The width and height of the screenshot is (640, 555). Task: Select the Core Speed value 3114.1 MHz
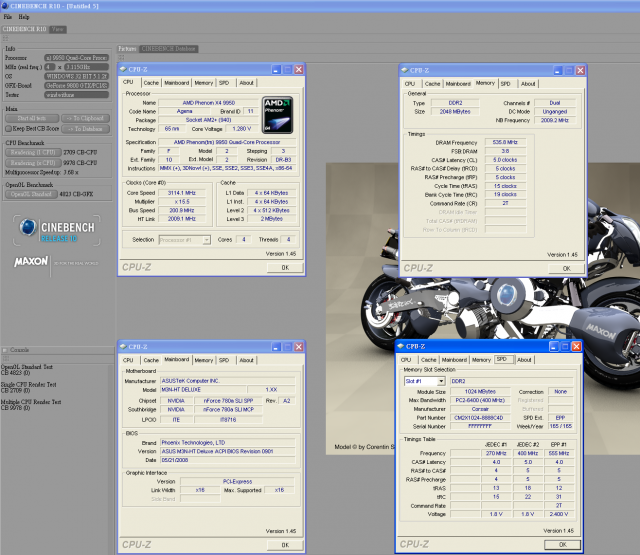point(182,193)
